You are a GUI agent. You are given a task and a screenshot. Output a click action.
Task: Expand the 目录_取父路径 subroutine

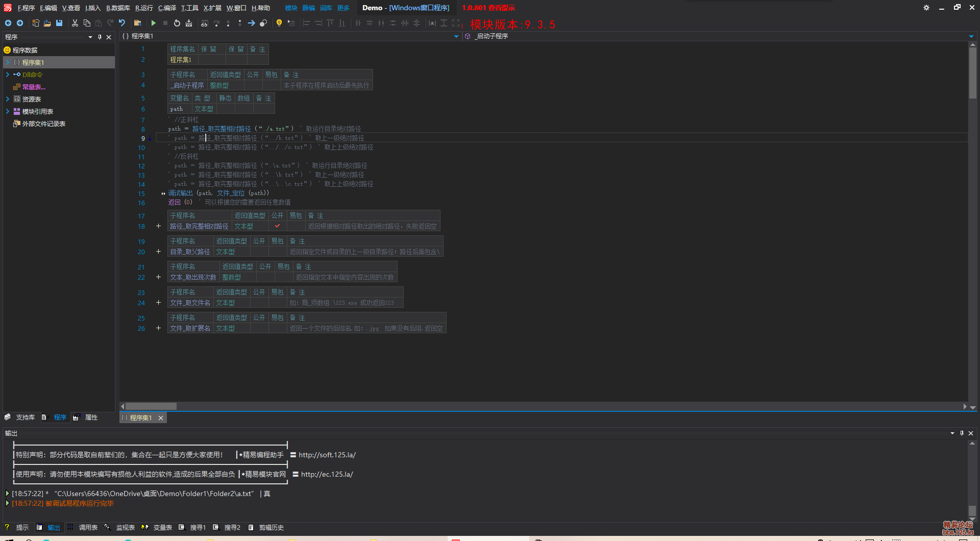click(158, 252)
